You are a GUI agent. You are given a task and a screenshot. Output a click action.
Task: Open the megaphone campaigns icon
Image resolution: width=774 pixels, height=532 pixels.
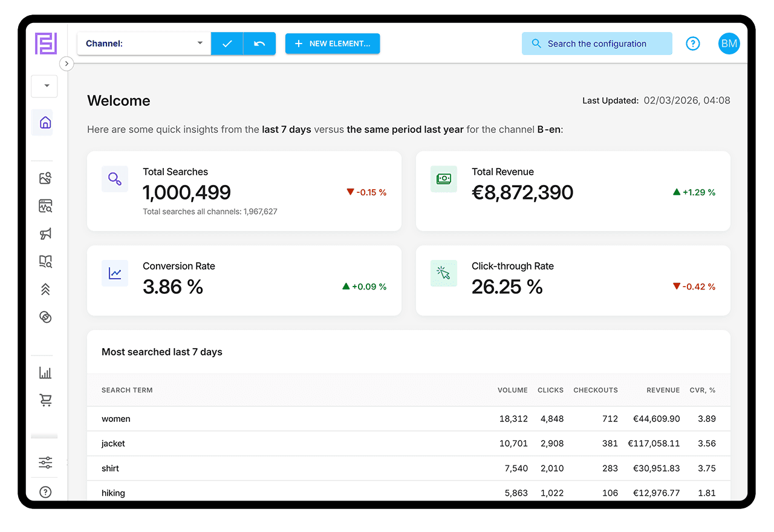(x=45, y=233)
